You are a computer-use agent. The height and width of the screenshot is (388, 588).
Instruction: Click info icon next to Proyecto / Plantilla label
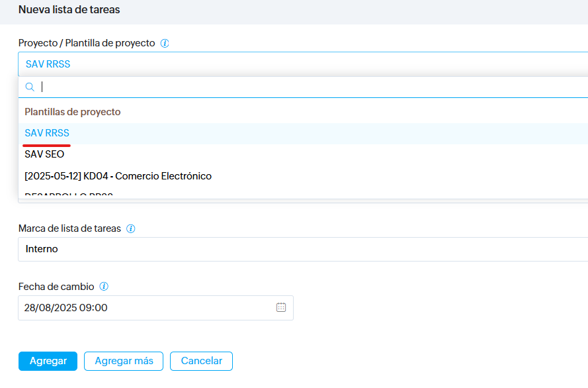click(x=165, y=43)
